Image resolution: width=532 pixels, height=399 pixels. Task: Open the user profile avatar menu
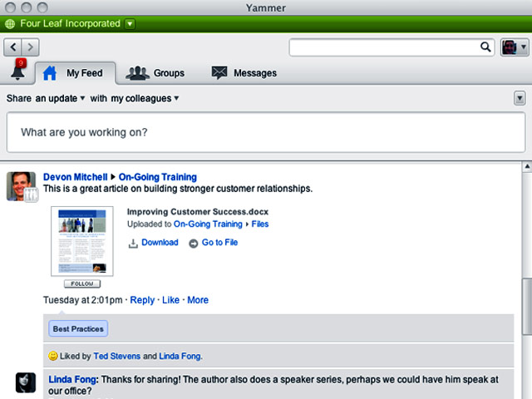tap(513, 47)
